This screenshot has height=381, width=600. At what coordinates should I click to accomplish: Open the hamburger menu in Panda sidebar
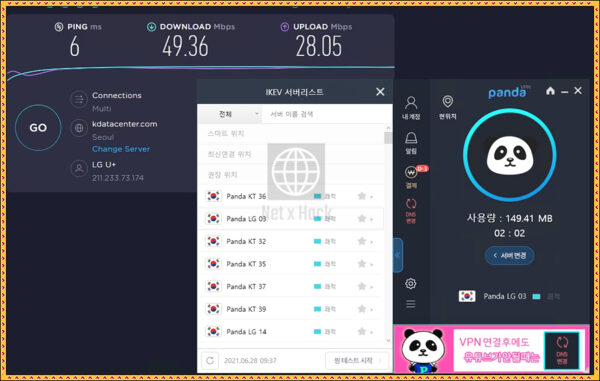click(411, 304)
